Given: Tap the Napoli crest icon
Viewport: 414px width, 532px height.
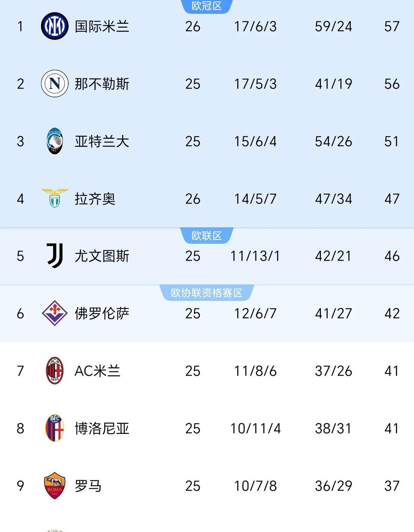Looking at the screenshot, I should click(x=54, y=84).
